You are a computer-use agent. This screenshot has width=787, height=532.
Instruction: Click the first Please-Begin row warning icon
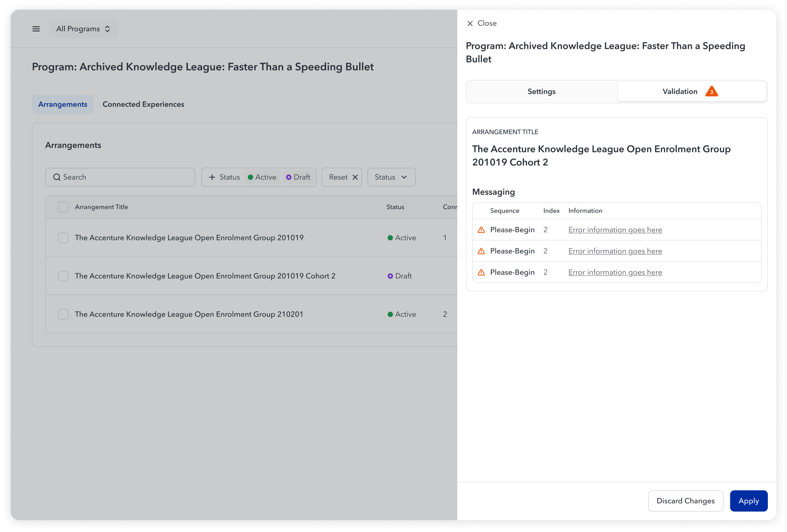click(481, 230)
